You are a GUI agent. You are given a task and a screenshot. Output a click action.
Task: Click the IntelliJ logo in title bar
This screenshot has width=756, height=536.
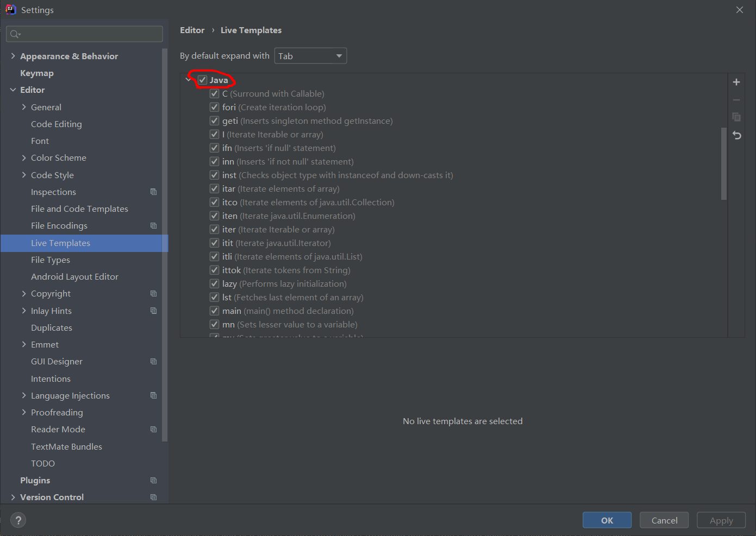click(10, 9)
